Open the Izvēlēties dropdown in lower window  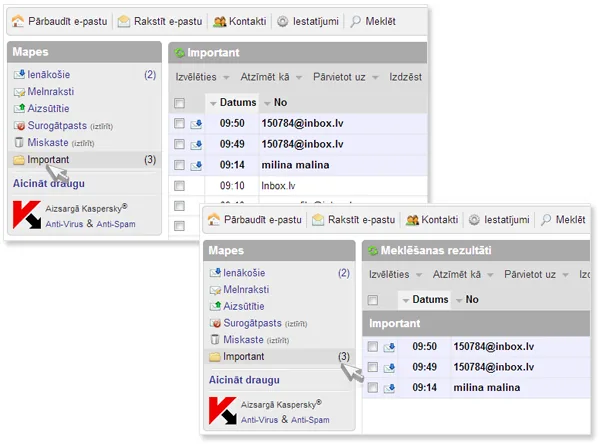point(395,275)
